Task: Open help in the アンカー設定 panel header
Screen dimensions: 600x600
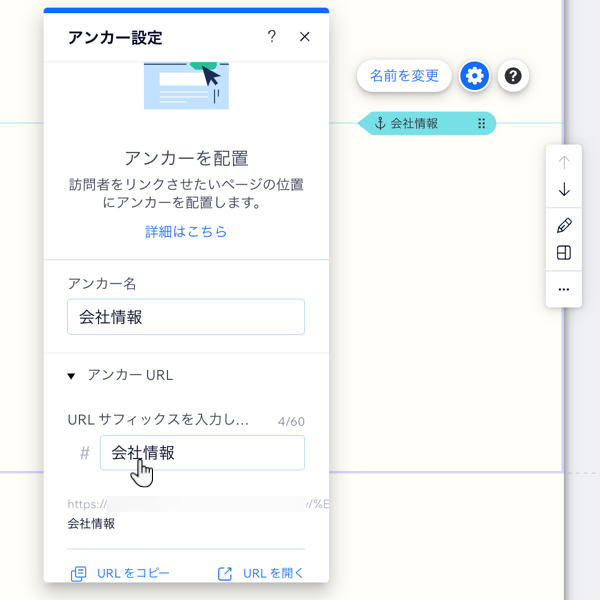Action: [272, 37]
